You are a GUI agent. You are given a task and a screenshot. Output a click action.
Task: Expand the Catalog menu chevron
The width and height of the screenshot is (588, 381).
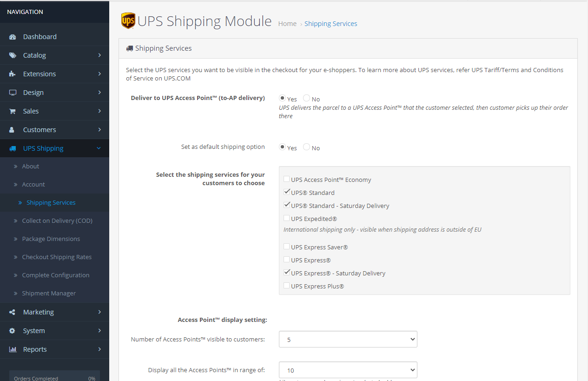point(99,55)
